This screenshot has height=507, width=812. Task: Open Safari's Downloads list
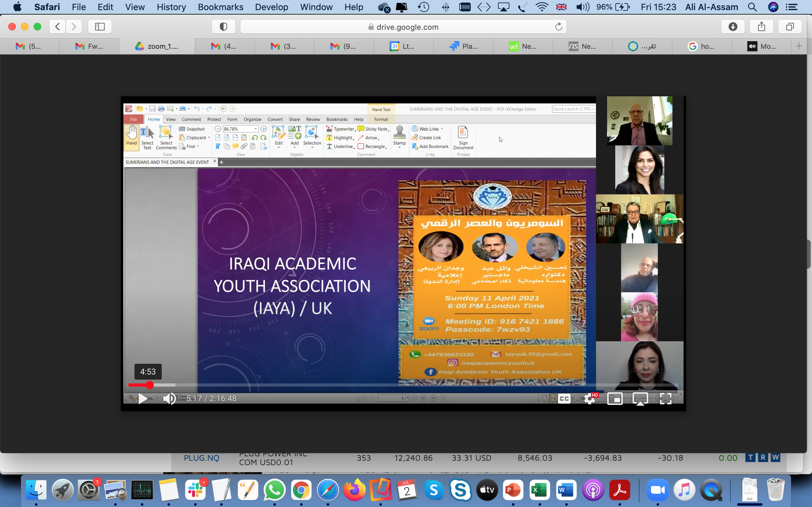tap(733, 27)
